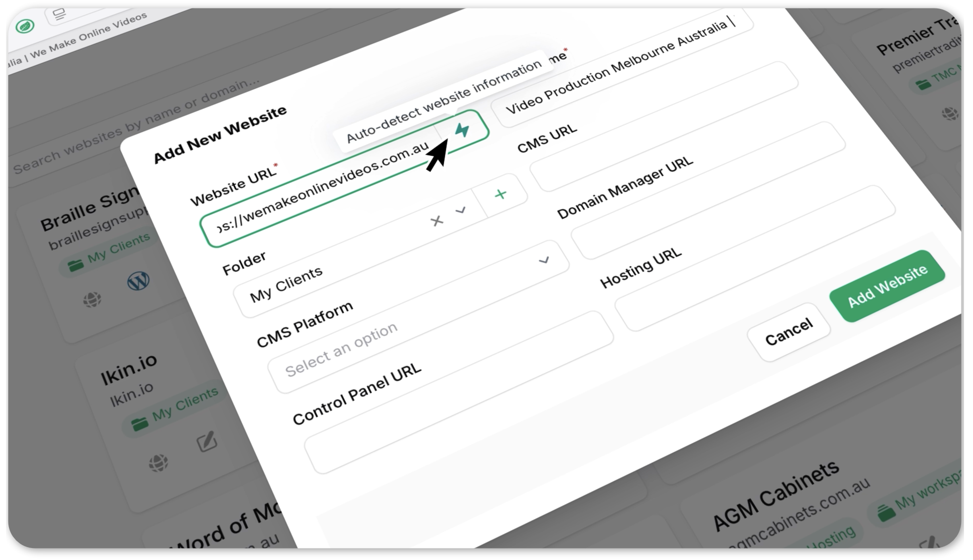
Task: Click edit pencil icon on Ikin.io card
Action: click(x=207, y=441)
